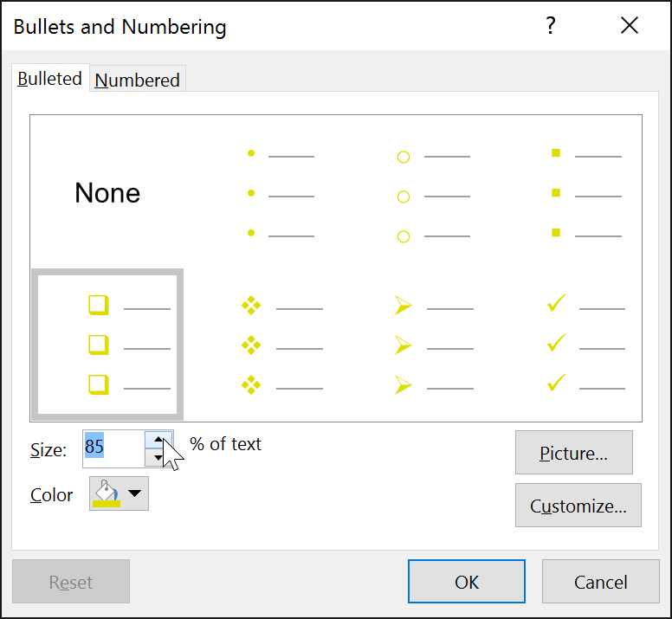The height and width of the screenshot is (619, 672).
Task: Switch to the Bulleted tab
Action: tap(49, 79)
